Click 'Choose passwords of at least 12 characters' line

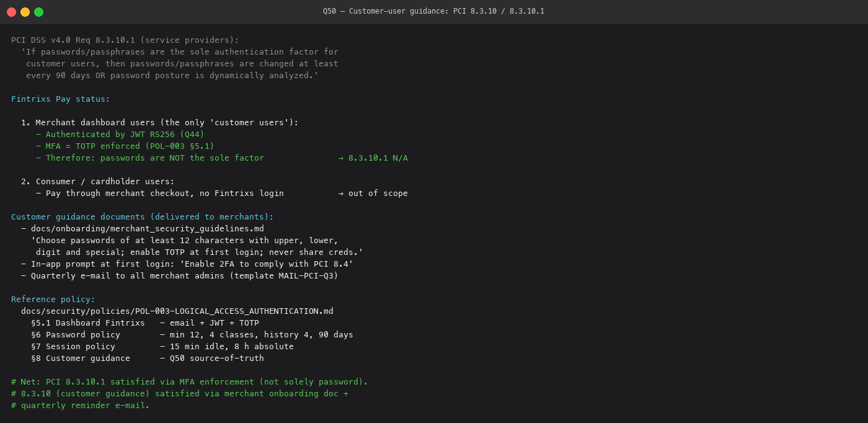click(x=185, y=241)
